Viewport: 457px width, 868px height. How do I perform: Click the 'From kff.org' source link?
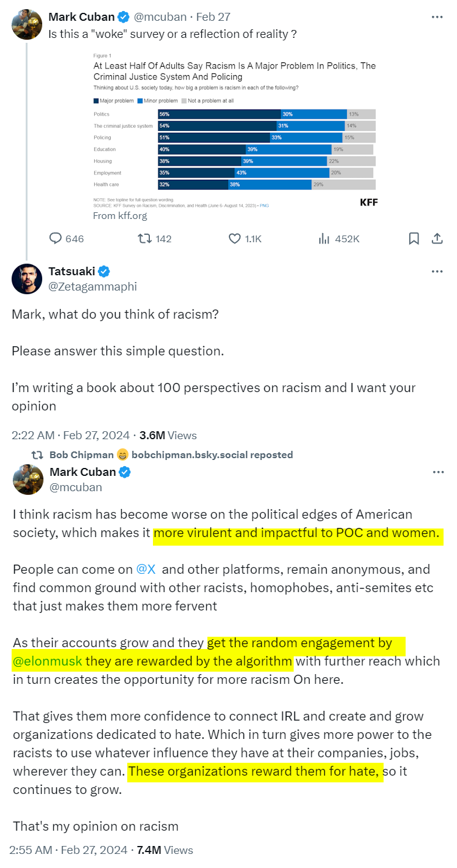click(x=120, y=215)
